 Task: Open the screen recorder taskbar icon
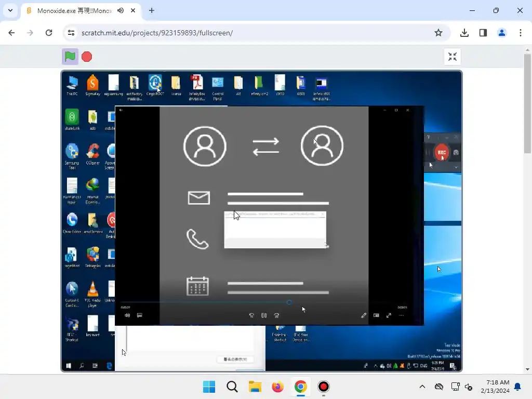coord(323,387)
